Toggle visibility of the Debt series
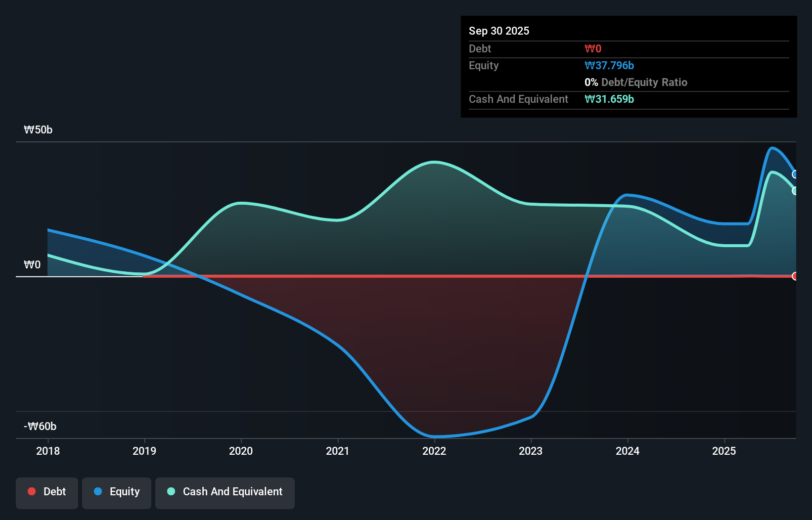The width and height of the screenshot is (812, 520). (x=46, y=491)
